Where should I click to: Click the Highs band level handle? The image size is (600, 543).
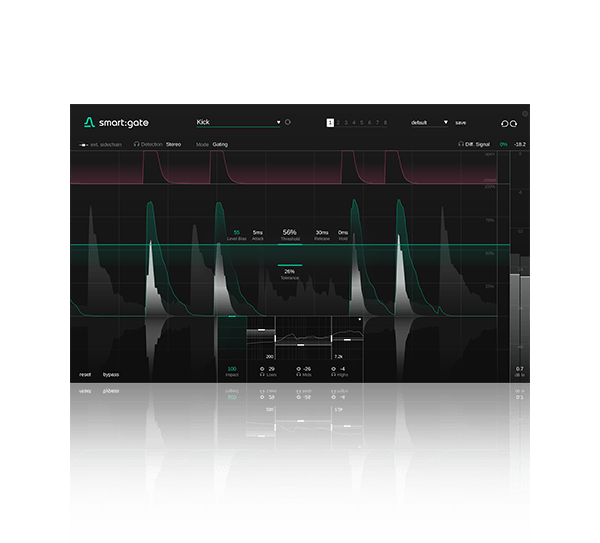pos(347,339)
